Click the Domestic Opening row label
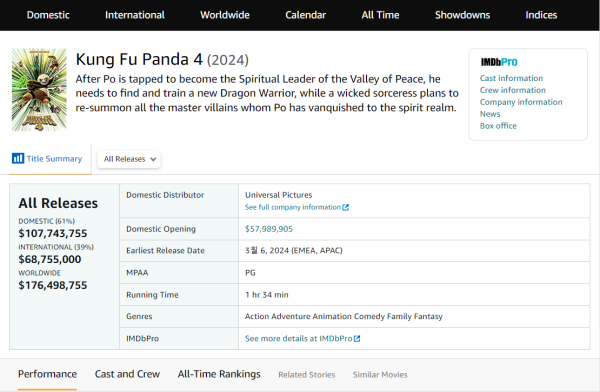This screenshot has height=392, width=600. [x=161, y=229]
